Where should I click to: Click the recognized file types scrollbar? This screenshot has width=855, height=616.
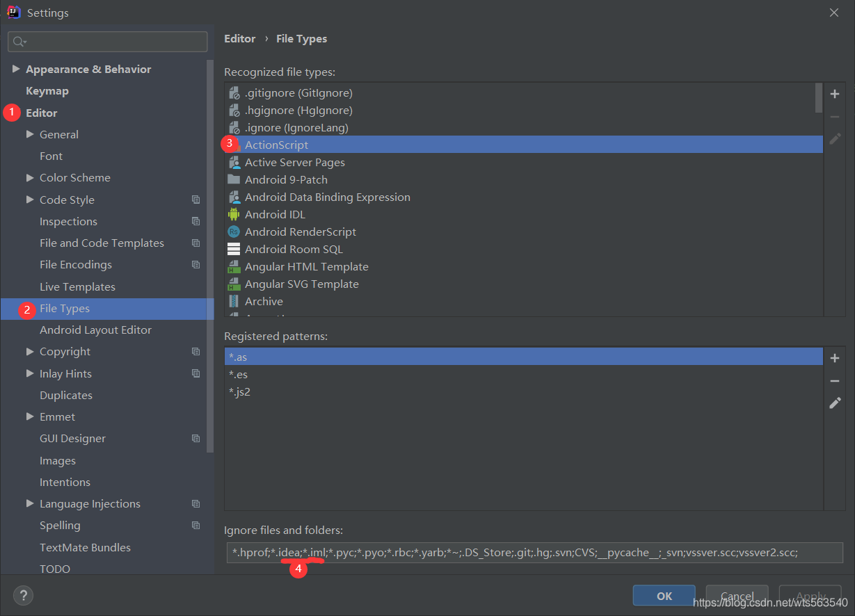(x=818, y=97)
